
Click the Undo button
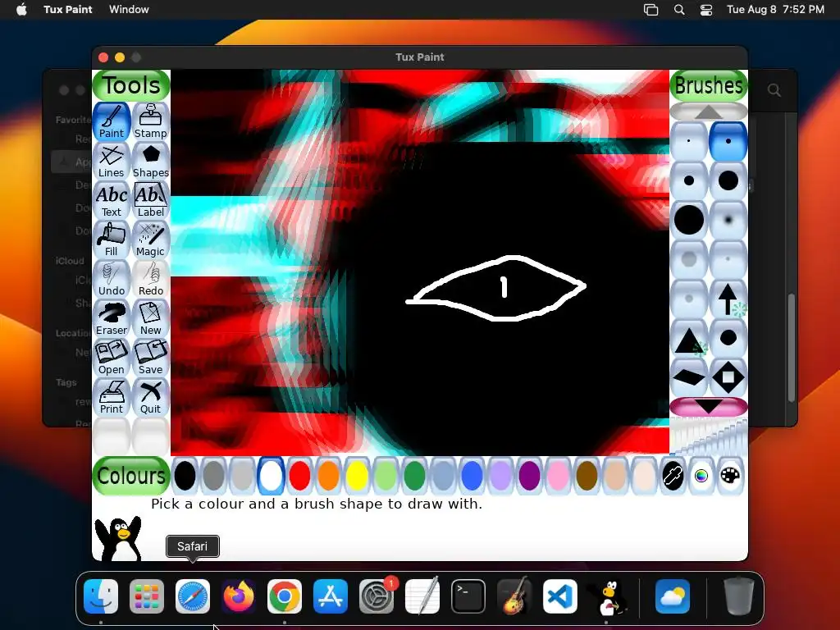(x=112, y=279)
